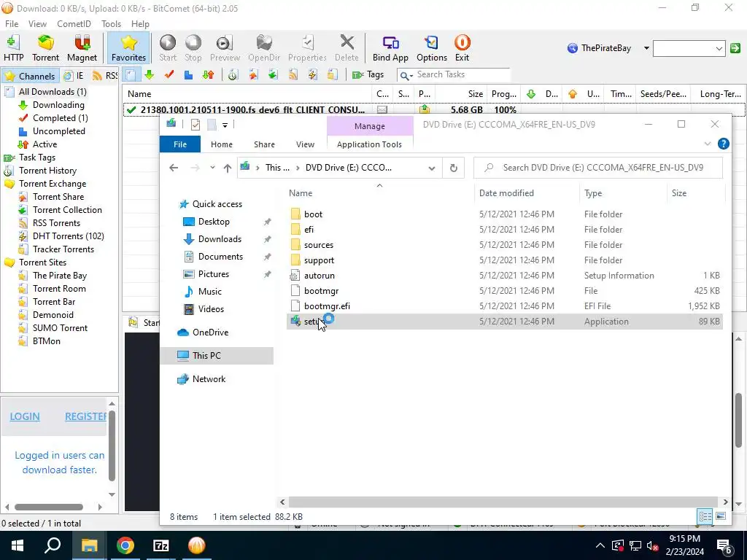Click the orange Exit toolbar button
The width and height of the screenshot is (747, 560).
[x=462, y=48]
